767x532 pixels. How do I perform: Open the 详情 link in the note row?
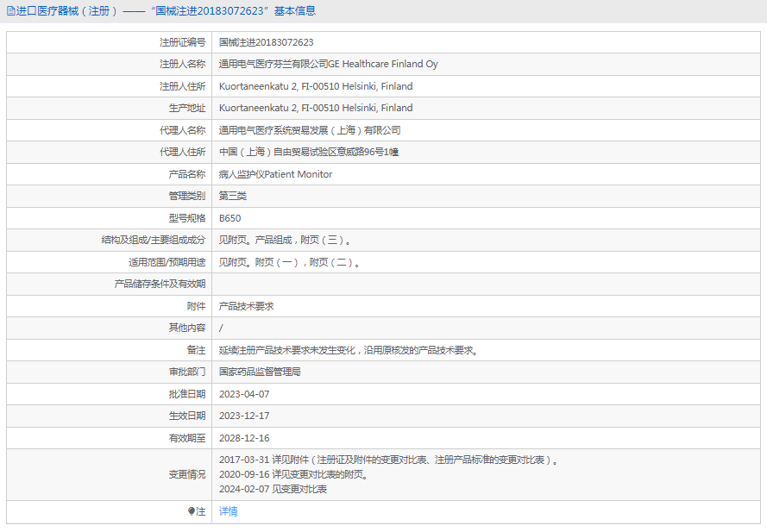pyautogui.click(x=228, y=511)
